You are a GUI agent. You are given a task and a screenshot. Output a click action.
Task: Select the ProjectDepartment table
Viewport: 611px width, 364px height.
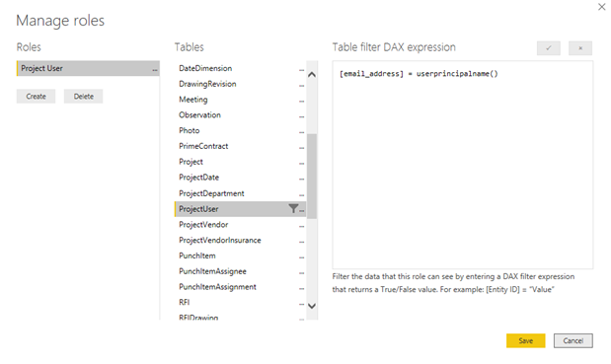(240, 193)
